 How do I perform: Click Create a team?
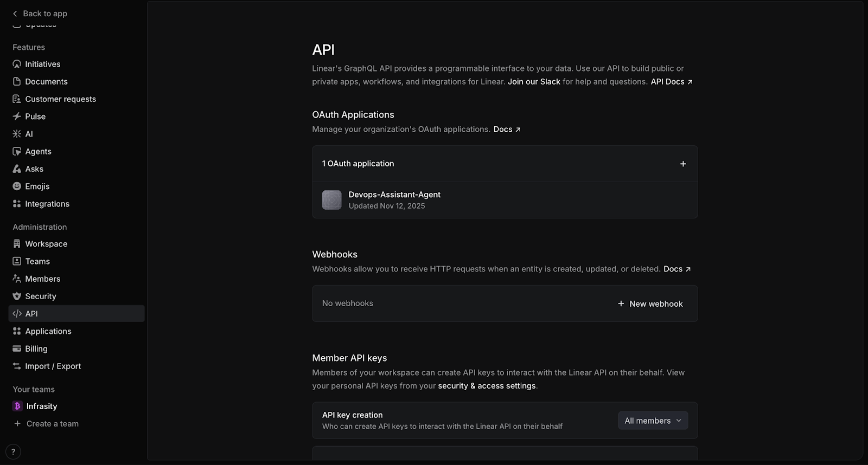pyautogui.click(x=53, y=424)
